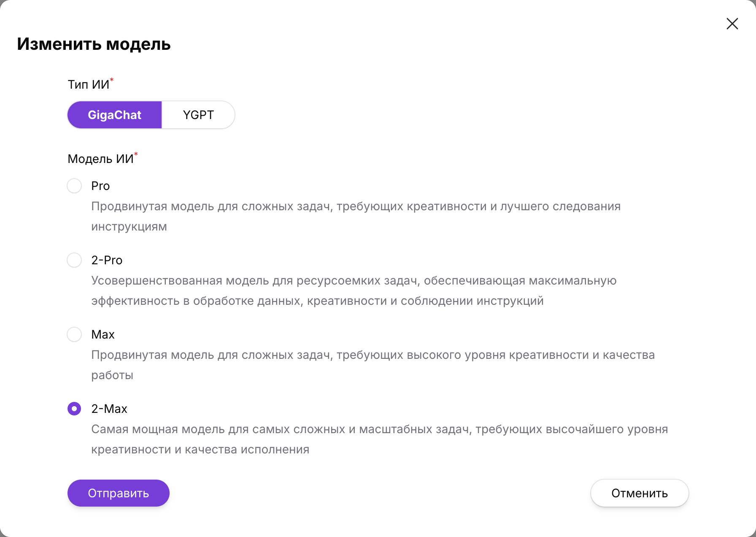Choose the 2-Pro radio button
The width and height of the screenshot is (756, 537).
click(74, 260)
